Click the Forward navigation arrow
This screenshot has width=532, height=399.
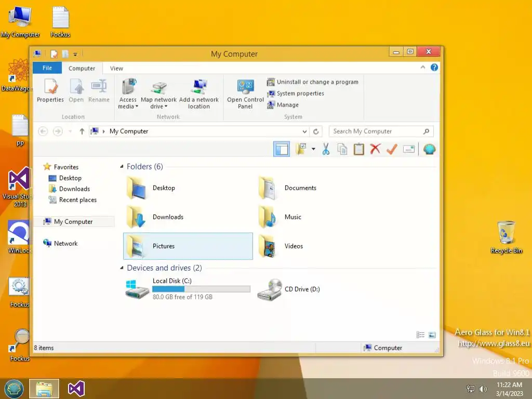point(58,131)
